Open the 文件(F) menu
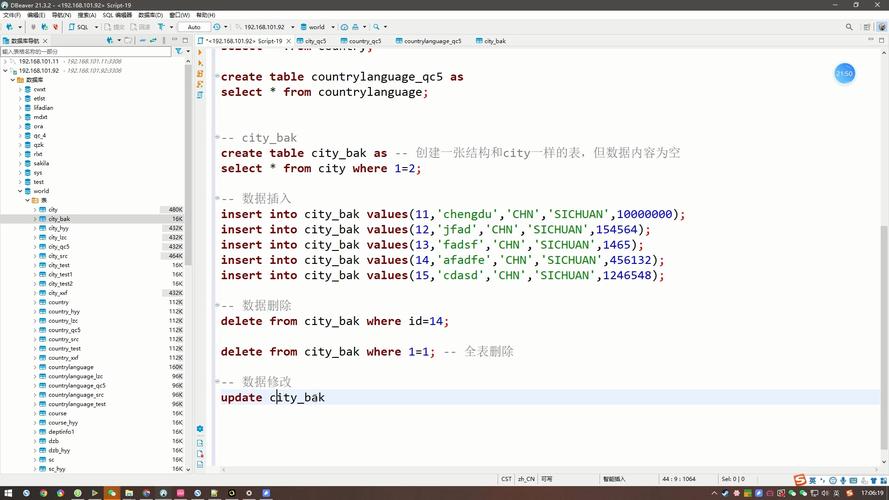This screenshot has height=500, width=889. (x=12, y=15)
